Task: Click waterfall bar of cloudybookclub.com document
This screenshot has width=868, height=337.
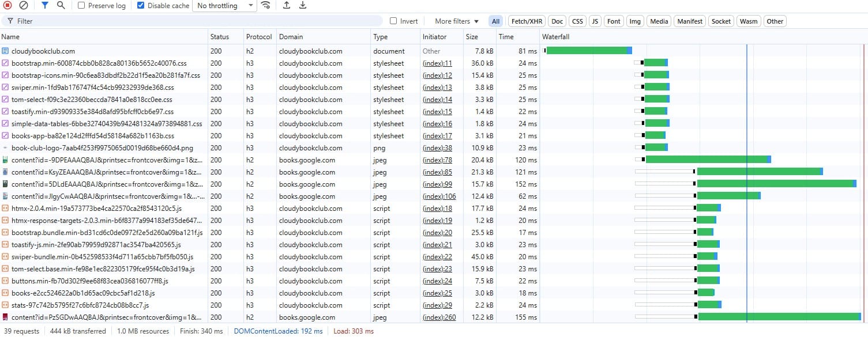Action: coord(589,51)
